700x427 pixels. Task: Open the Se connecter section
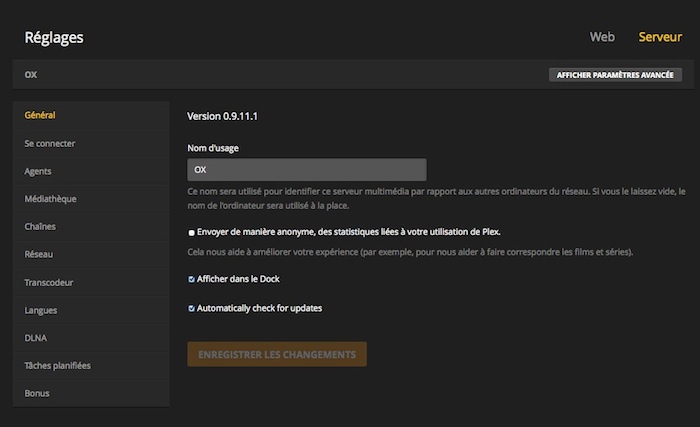click(x=50, y=143)
